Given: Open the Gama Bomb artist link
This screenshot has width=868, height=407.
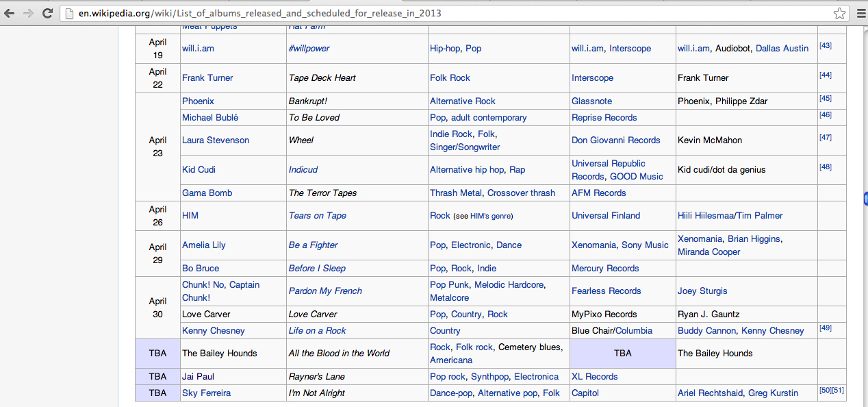Looking at the screenshot, I should [x=207, y=193].
